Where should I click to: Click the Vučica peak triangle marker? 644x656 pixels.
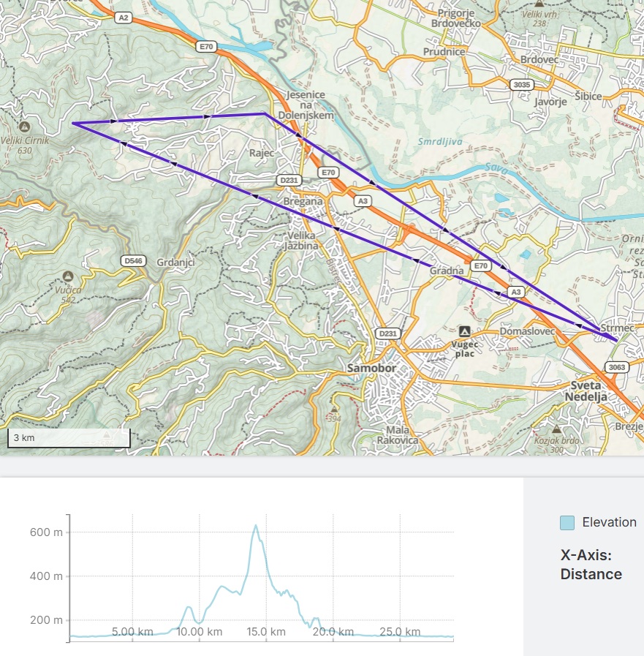[x=67, y=276]
